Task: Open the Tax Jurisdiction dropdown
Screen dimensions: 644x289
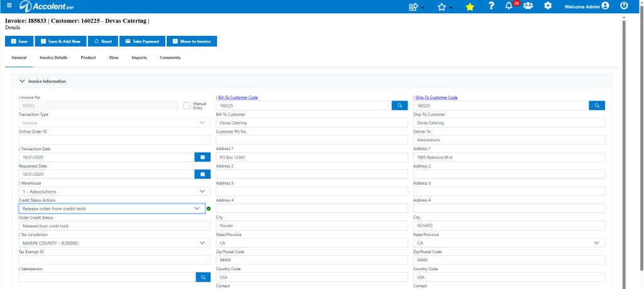Action: [114, 243]
